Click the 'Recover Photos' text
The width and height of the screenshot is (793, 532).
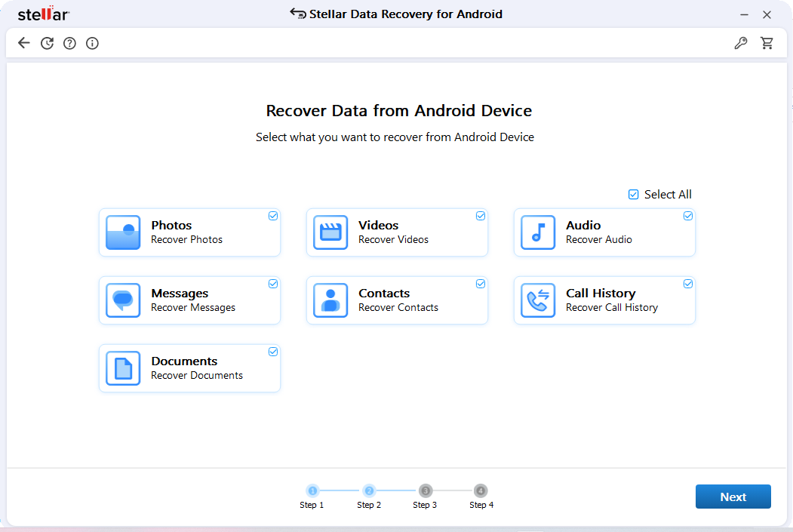pyautogui.click(x=186, y=240)
